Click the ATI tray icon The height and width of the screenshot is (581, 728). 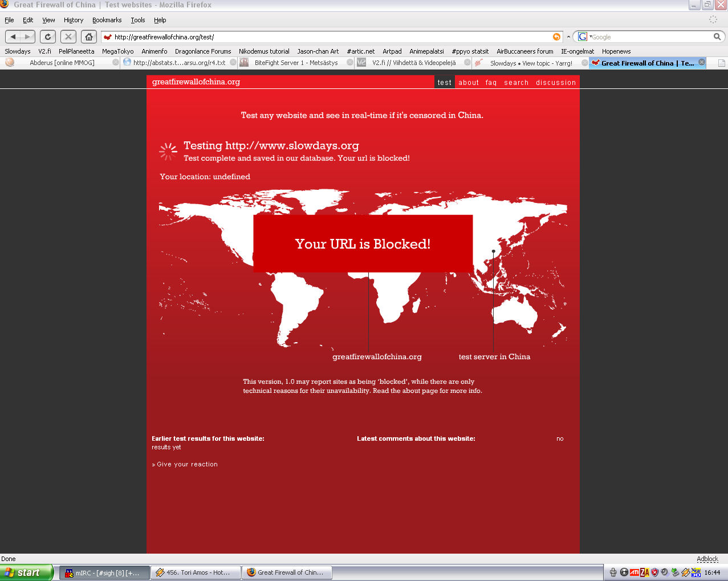tap(634, 572)
